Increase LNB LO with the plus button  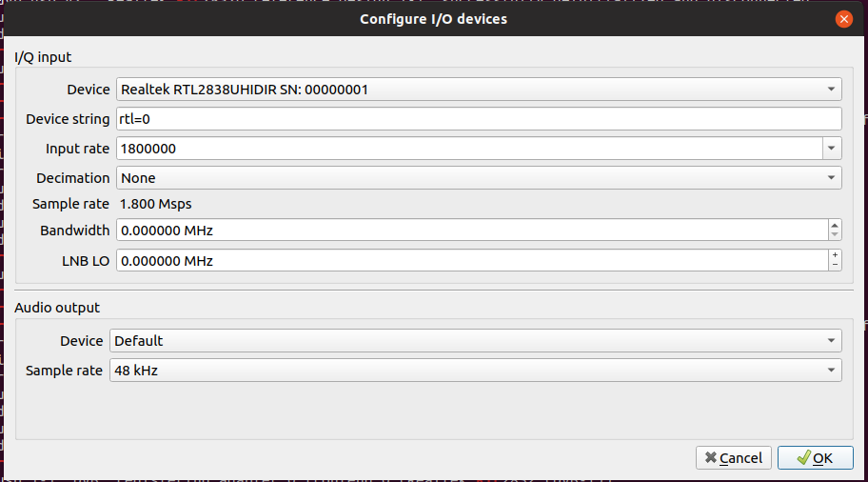click(835, 255)
